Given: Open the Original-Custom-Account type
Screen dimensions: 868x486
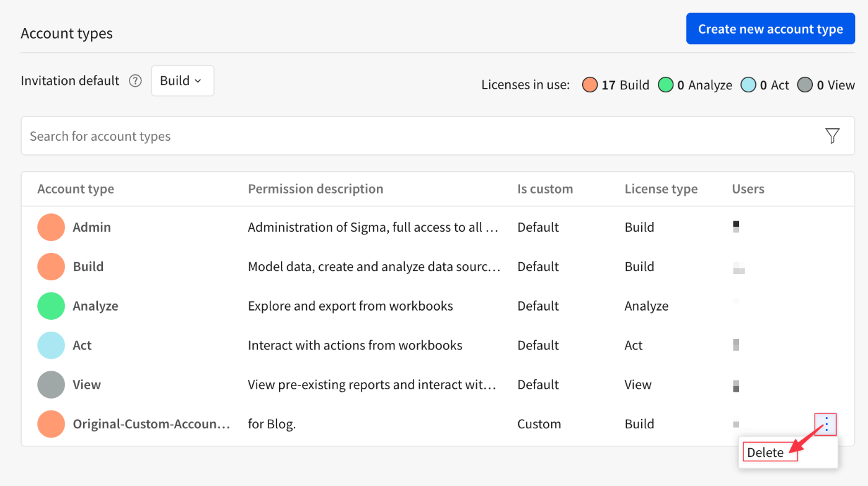Looking at the screenshot, I should pyautogui.click(x=151, y=424).
